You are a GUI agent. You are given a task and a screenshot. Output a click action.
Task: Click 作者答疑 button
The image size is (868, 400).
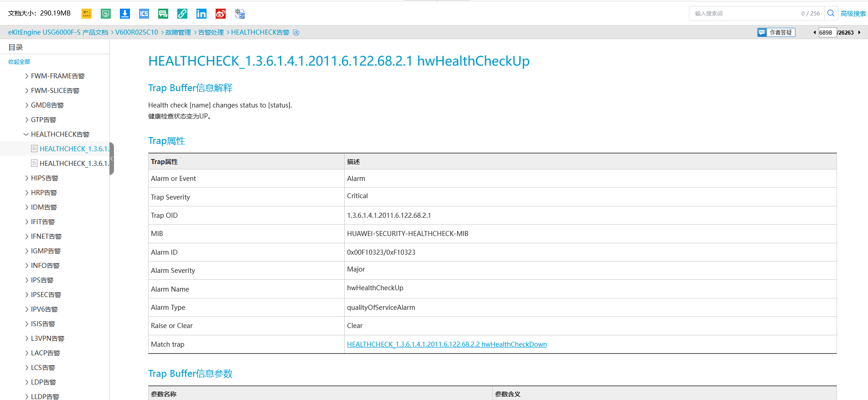776,32
